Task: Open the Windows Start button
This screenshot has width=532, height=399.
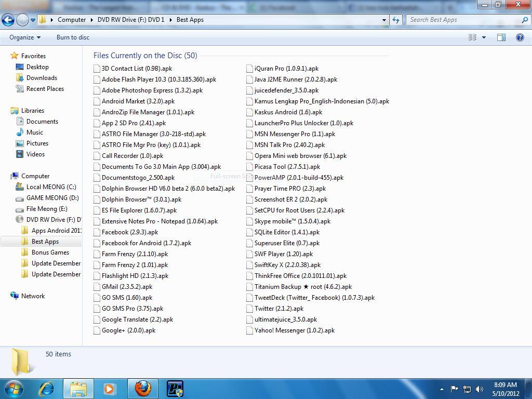Action: [x=14, y=389]
